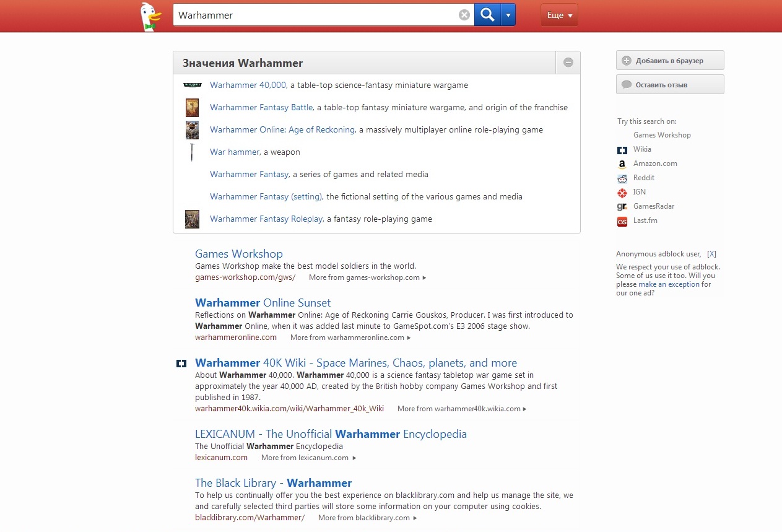Open the Warhammer Fantasy (setting) link

coord(266,197)
